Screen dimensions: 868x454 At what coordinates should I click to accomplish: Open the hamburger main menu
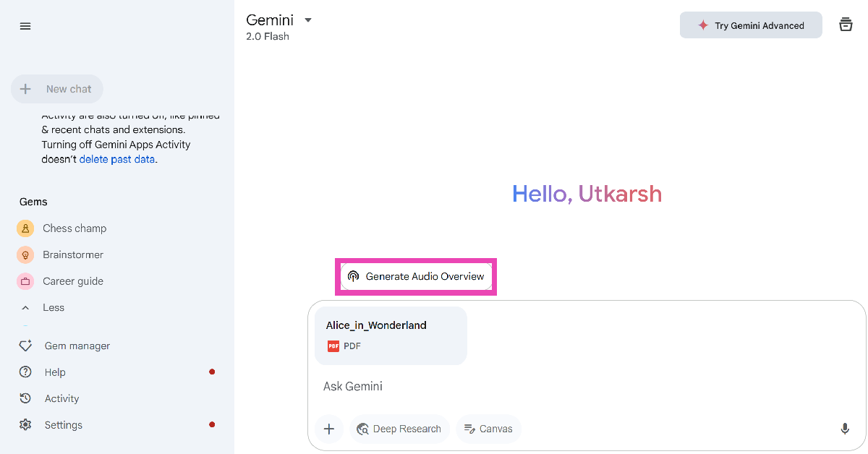tap(25, 26)
